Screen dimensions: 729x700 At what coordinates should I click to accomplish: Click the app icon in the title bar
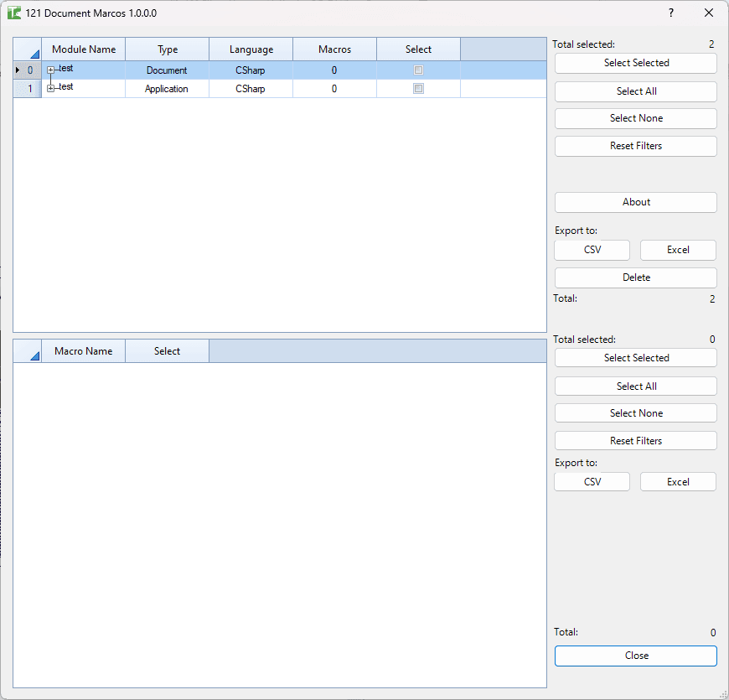[14, 13]
